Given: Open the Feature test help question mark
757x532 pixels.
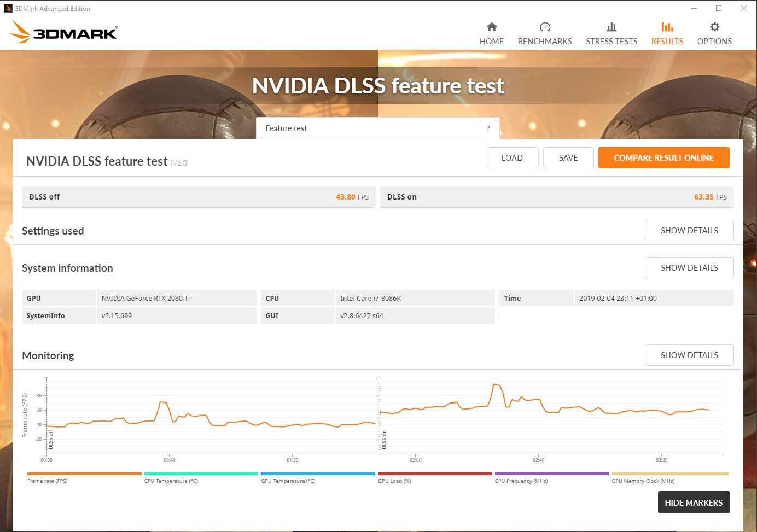Looking at the screenshot, I should click(x=488, y=128).
